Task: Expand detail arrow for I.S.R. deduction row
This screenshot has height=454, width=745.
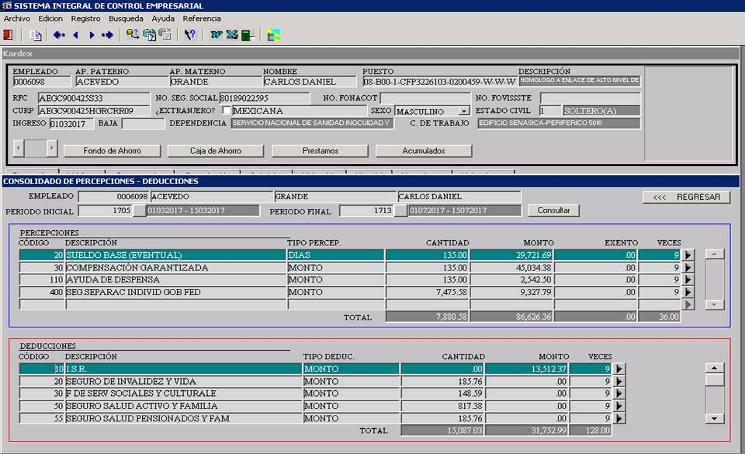Action: click(617, 369)
